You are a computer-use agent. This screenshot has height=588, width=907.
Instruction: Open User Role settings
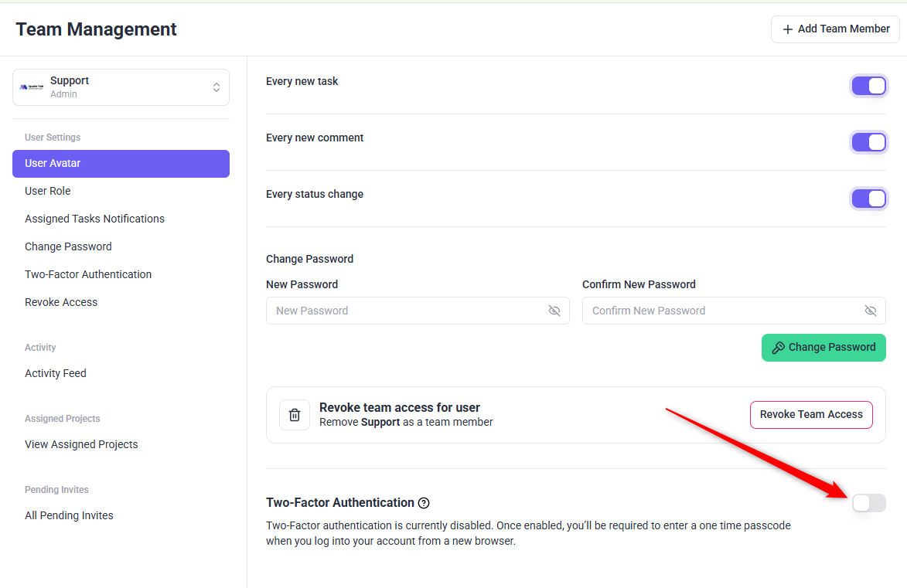[x=48, y=191]
